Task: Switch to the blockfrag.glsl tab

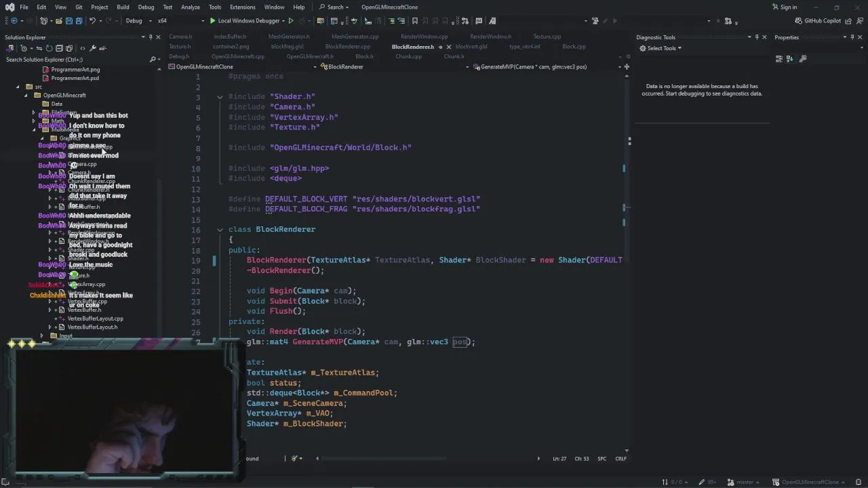Action: pos(287,47)
